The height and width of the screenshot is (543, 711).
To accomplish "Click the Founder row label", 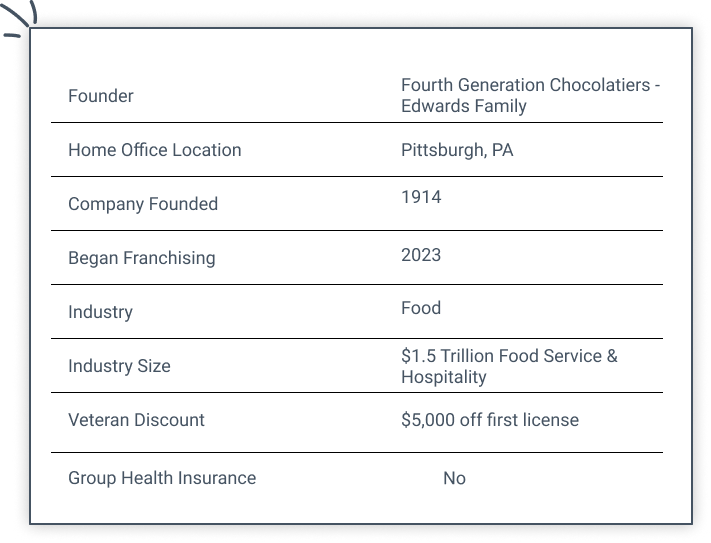I will tap(100, 96).
